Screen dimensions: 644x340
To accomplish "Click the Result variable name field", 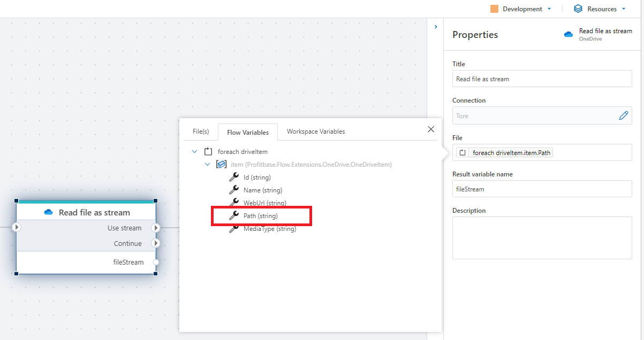I will [x=542, y=189].
